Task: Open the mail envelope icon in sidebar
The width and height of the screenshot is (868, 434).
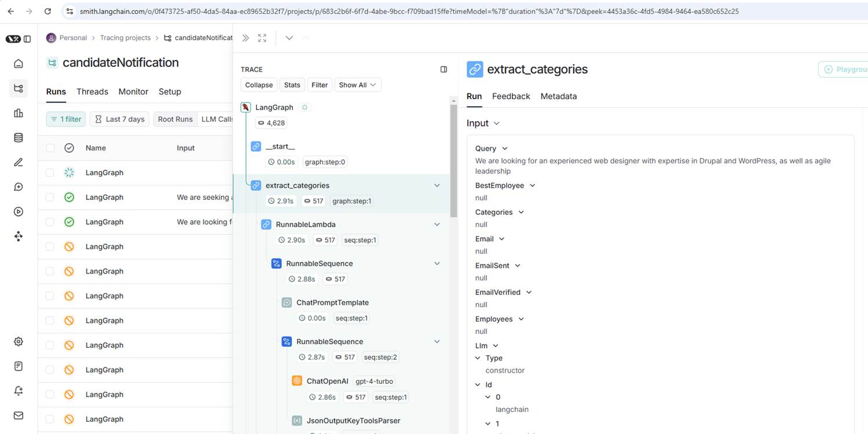Action: [19, 415]
